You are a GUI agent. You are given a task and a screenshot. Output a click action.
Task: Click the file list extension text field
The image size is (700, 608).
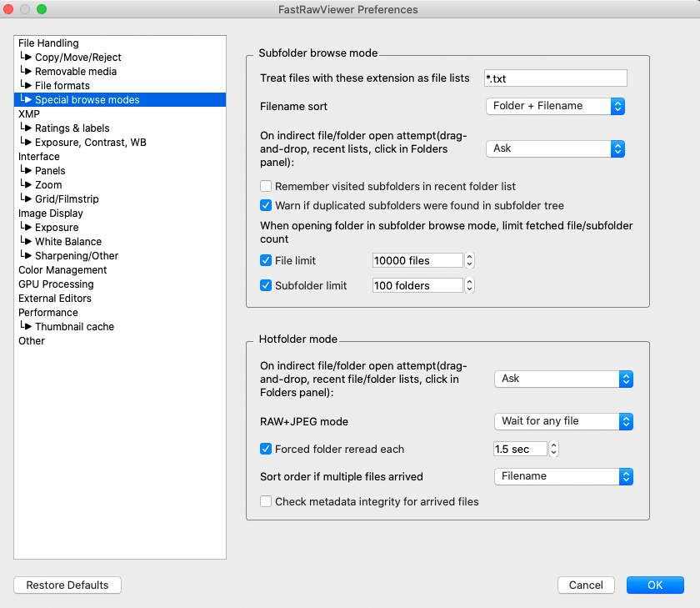tap(555, 78)
